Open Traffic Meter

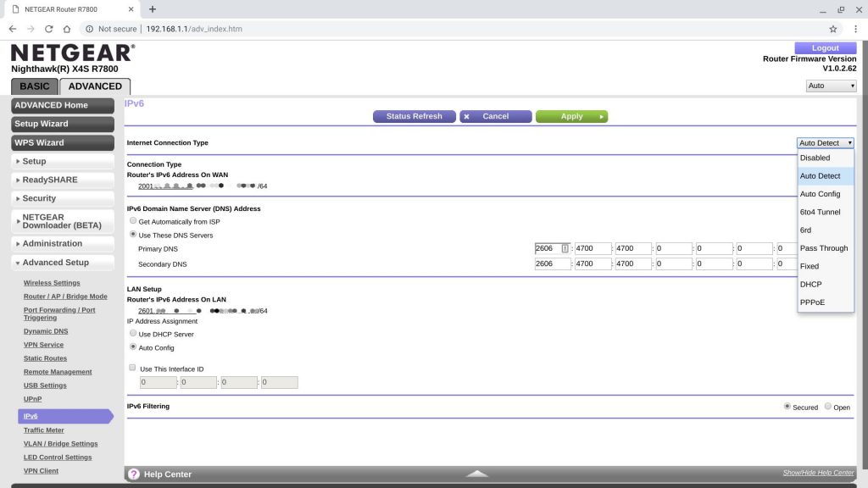[x=44, y=430]
